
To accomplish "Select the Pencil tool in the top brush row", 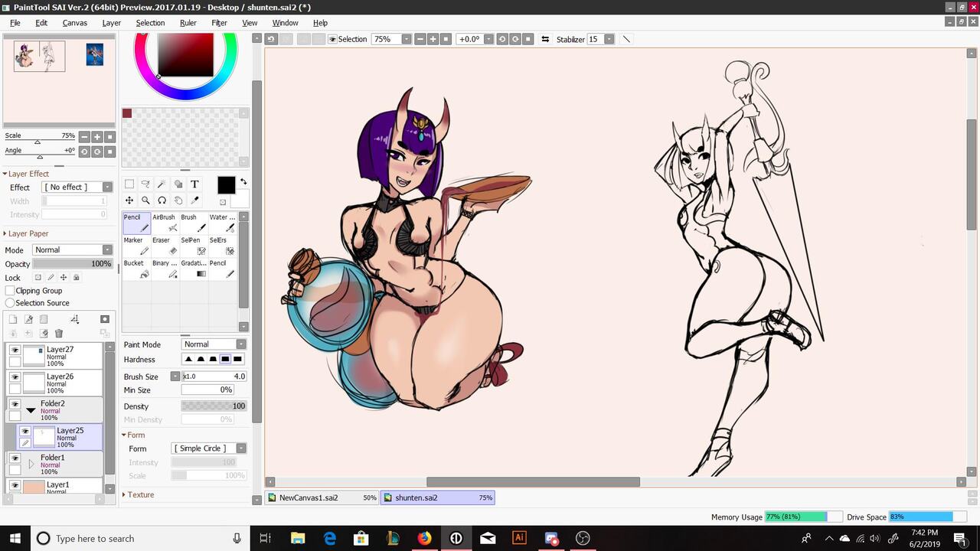I will pyautogui.click(x=136, y=223).
